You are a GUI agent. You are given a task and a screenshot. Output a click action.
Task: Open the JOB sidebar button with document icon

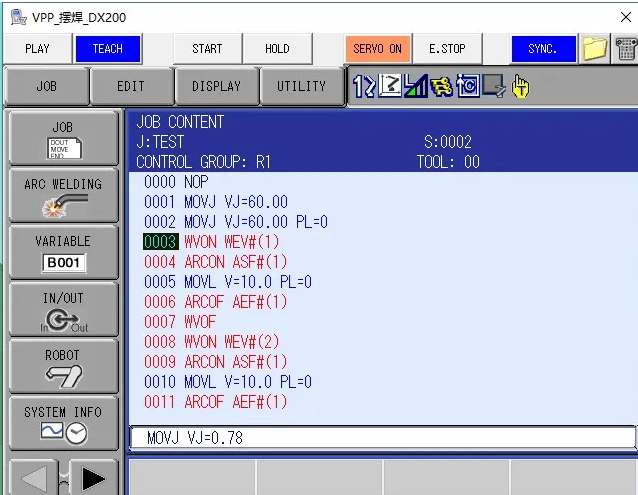point(63,139)
